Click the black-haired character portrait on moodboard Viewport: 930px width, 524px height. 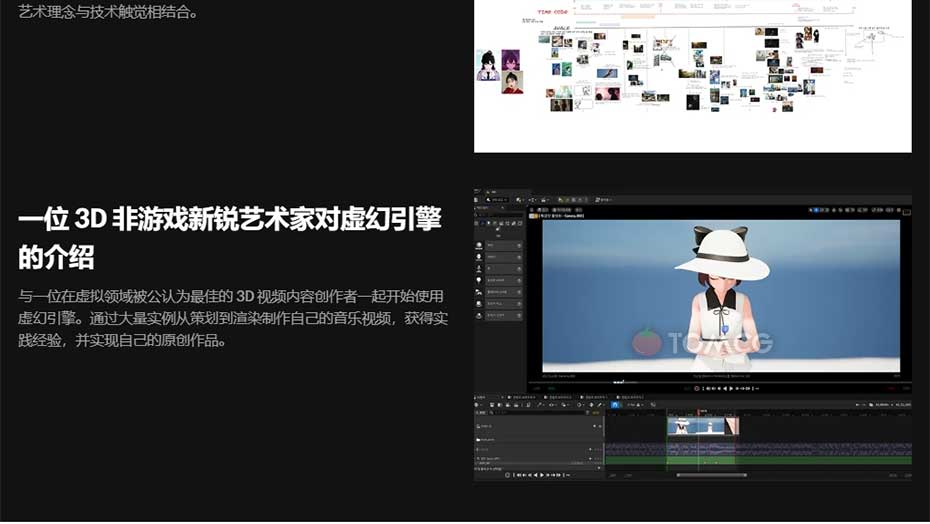(488, 65)
